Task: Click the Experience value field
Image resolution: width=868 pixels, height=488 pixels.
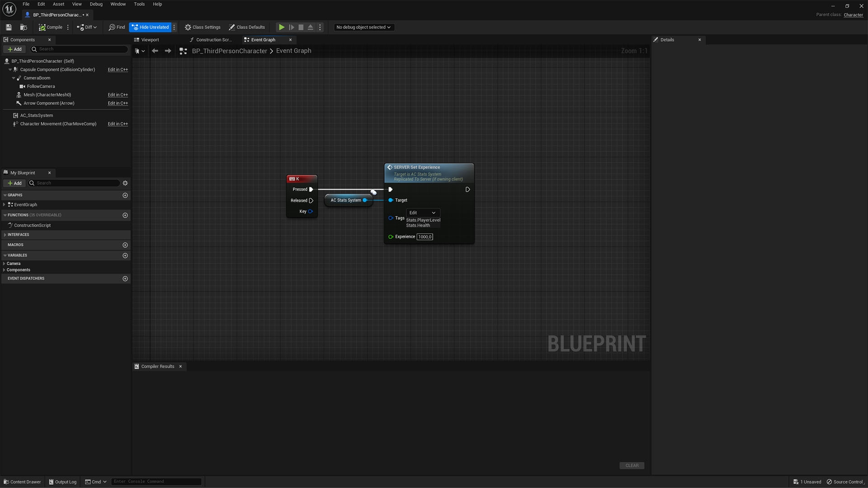Action: point(425,237)
